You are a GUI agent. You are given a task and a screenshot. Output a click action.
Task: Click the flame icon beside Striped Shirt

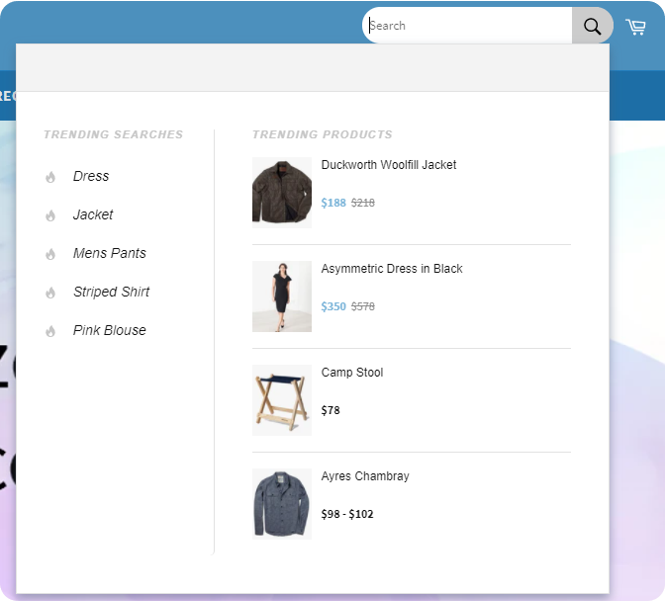click(x=50, y=293)
